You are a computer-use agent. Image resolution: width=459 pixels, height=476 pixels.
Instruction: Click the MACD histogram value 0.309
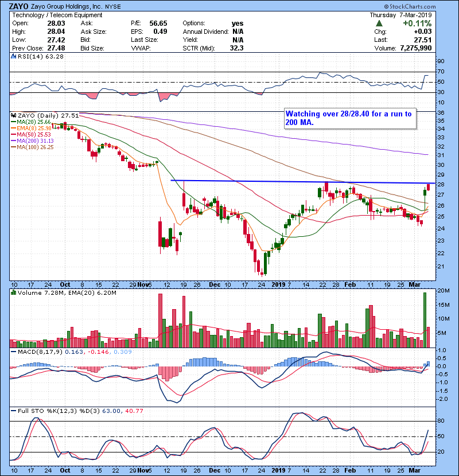point(123,352)
